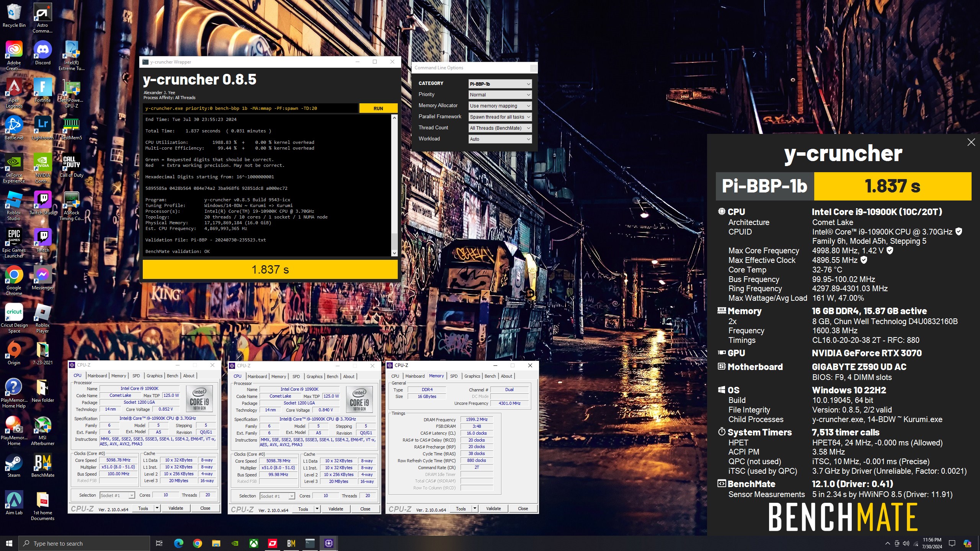Click the y-cruncher command line field
980x551 pixels.
(x=250, y=108)
